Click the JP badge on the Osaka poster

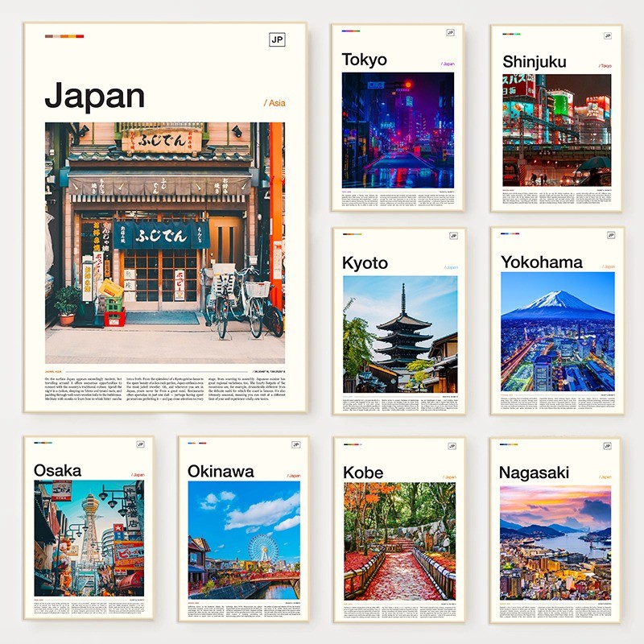[x=140, y=444]
